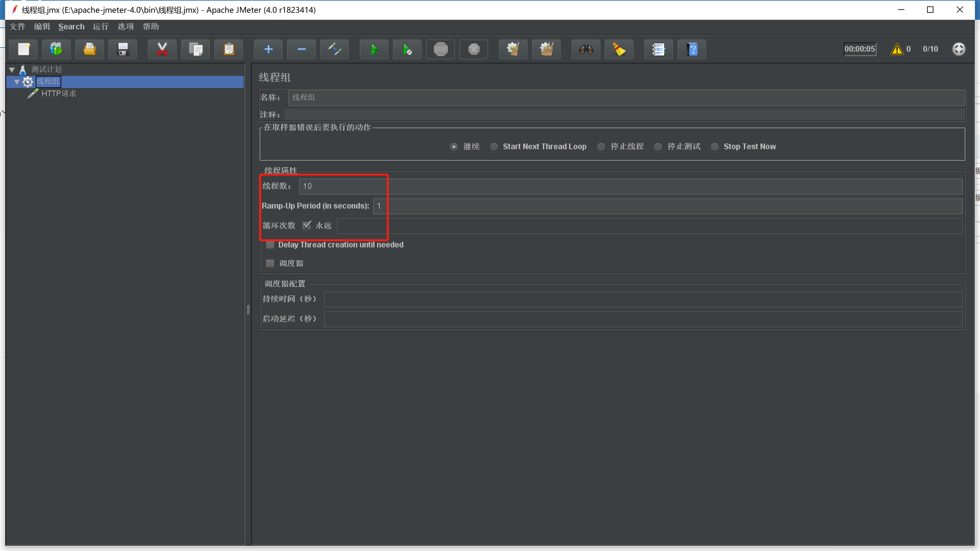Click the remote engine status icon
Image resolution: width=980 pixels, height=551 pixels.
click(959, 49)
